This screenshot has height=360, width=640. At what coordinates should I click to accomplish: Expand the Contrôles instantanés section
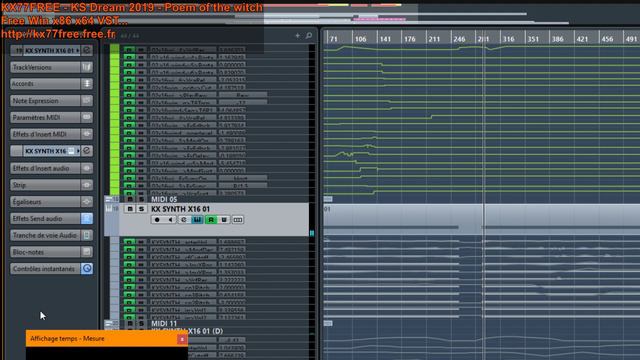click(45, 269)
